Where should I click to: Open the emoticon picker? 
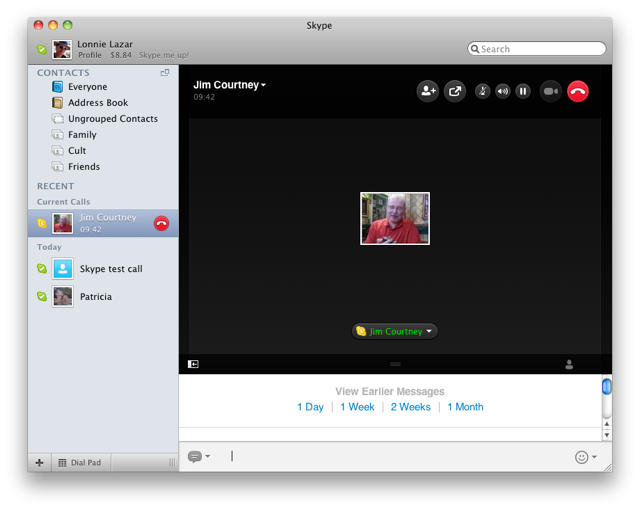tap(585, 457)
